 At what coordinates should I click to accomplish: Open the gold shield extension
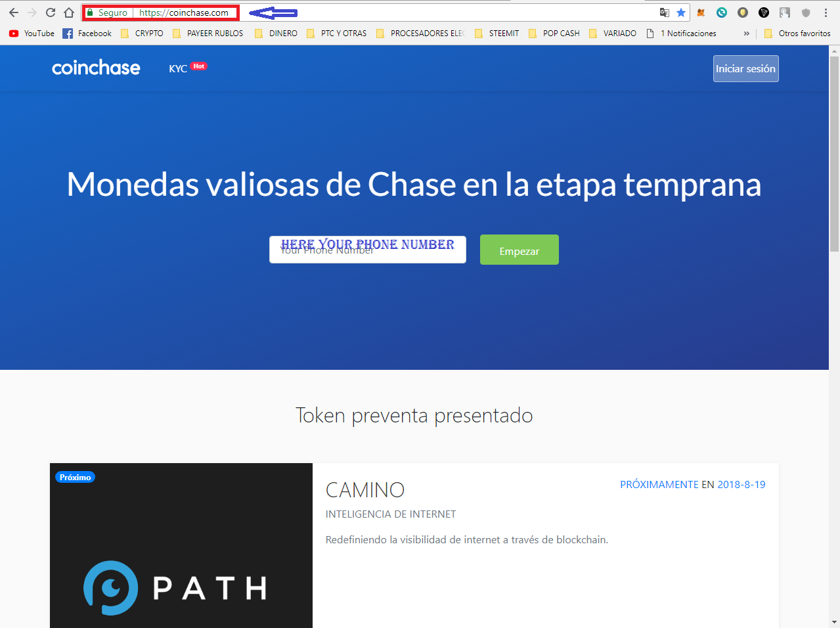click(742, 12)
